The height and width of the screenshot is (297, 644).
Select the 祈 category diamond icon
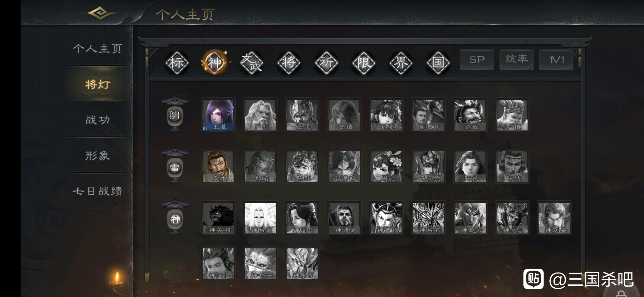click(326, 62)
